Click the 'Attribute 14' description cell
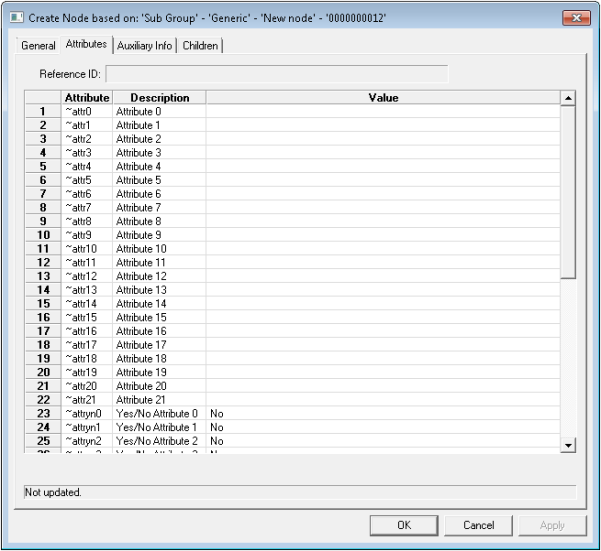This screenshot has width=601, height=551. [159, 303]
